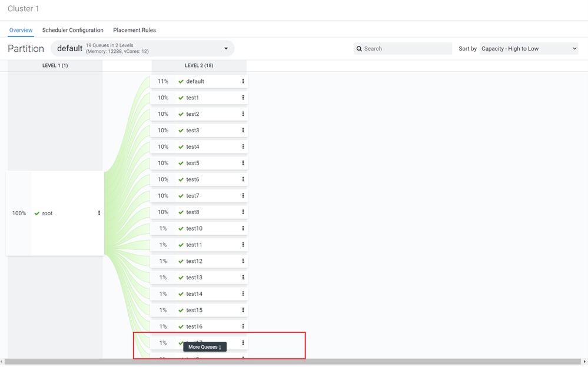Click green check status of test12 queue
Screen dimensions: 588x367
(x=181, y=261)
